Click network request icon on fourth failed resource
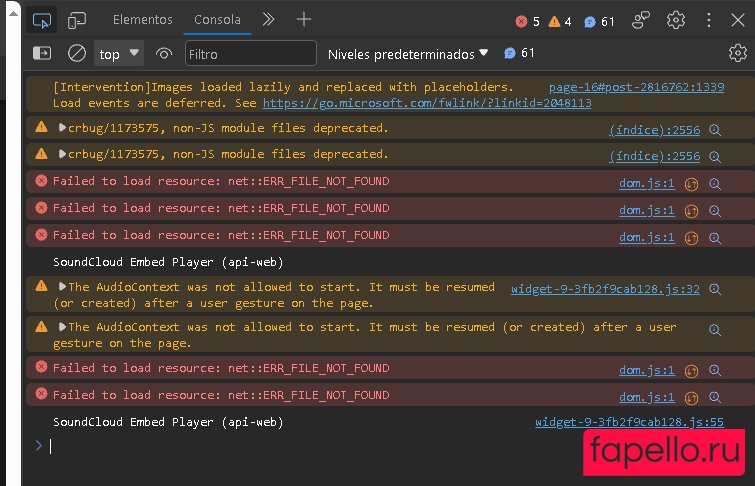Image resolution: width=755 pixels, height=486 pixels. (x=691, y=371)
